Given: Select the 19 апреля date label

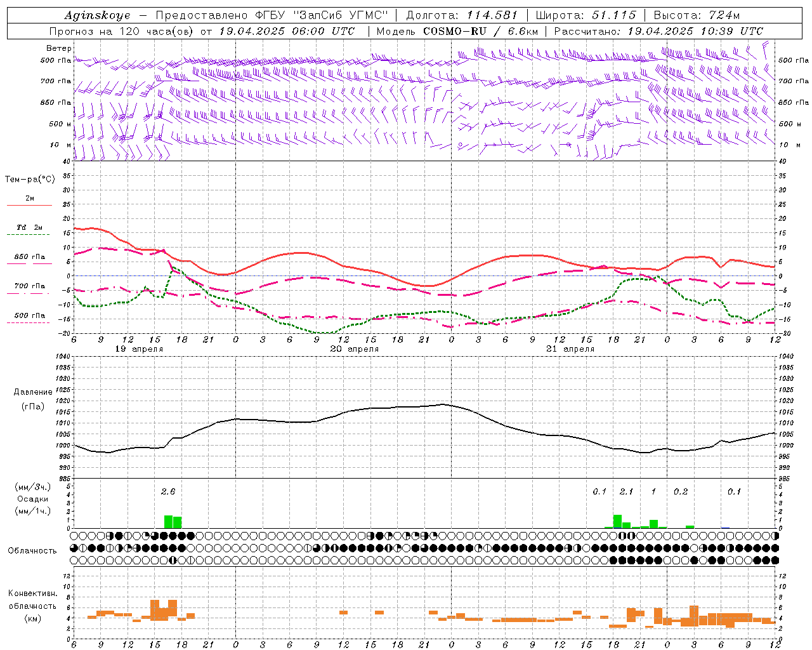Looking at the screenshot, I should [x=139, y=349].
